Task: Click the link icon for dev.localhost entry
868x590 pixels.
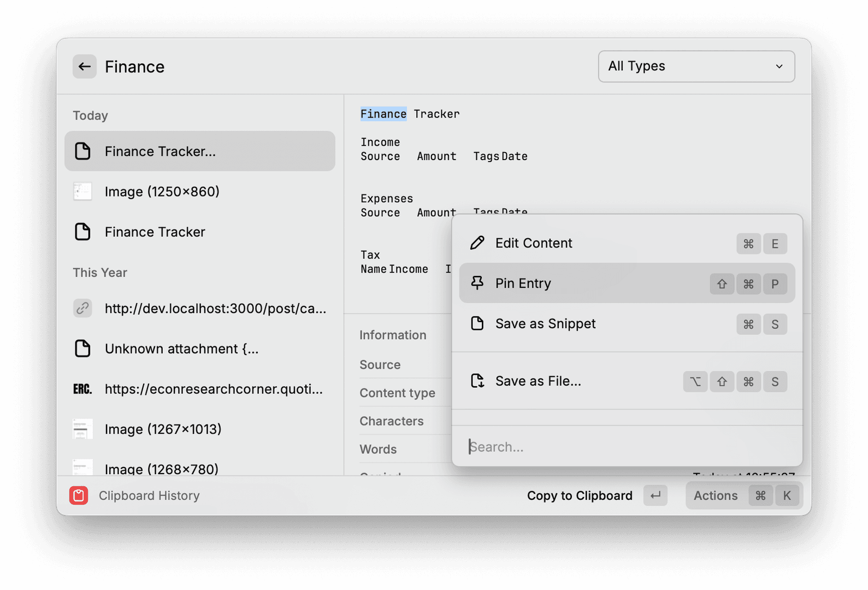Action: (x=82, y=309)
